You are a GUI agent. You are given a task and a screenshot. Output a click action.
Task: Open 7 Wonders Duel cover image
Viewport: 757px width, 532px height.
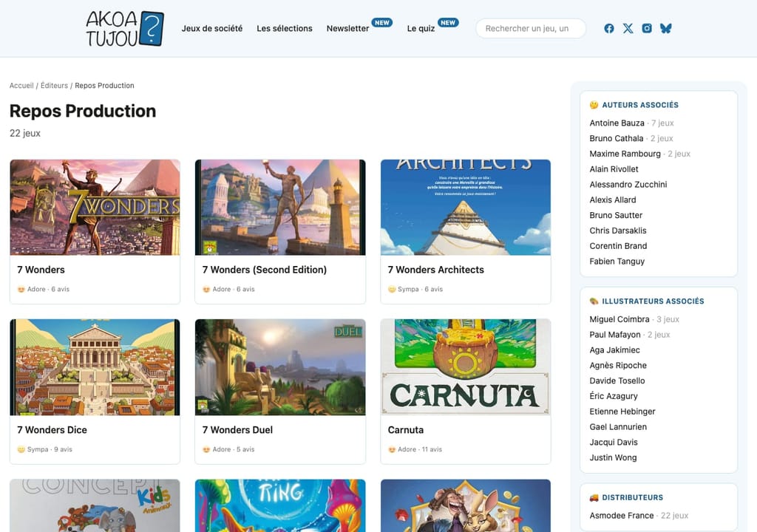point(280,367)
